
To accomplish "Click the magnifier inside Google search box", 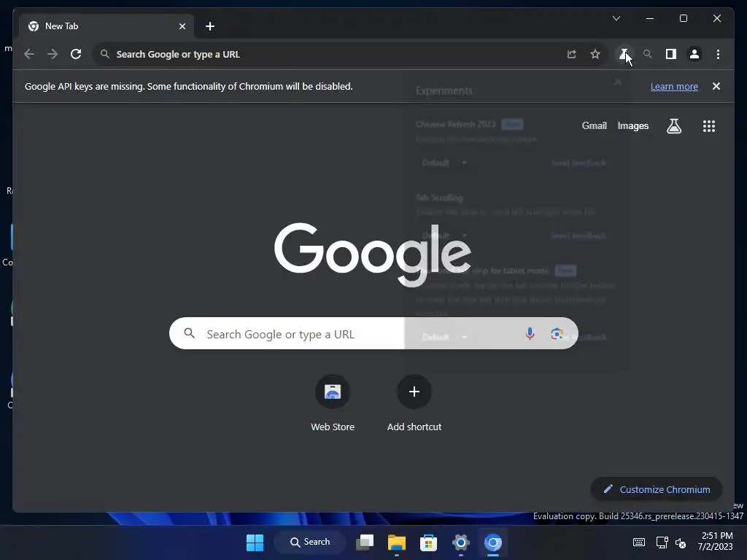I will [189, 333].
